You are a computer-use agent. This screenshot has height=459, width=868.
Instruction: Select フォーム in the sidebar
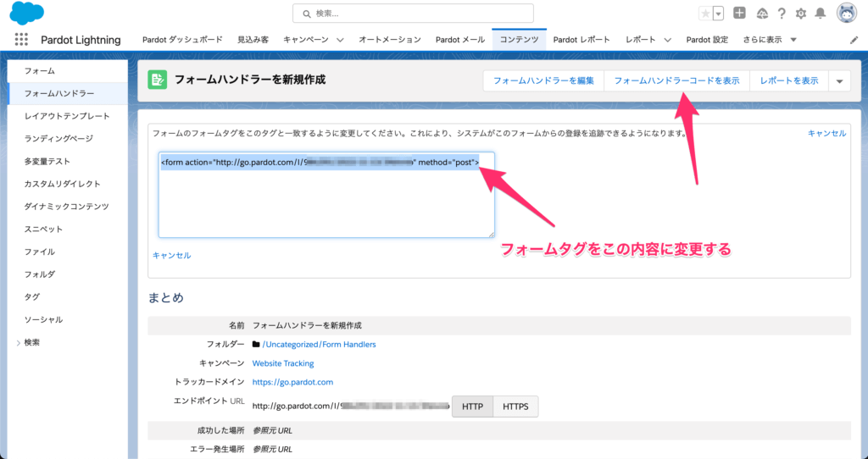pos(68,71)
